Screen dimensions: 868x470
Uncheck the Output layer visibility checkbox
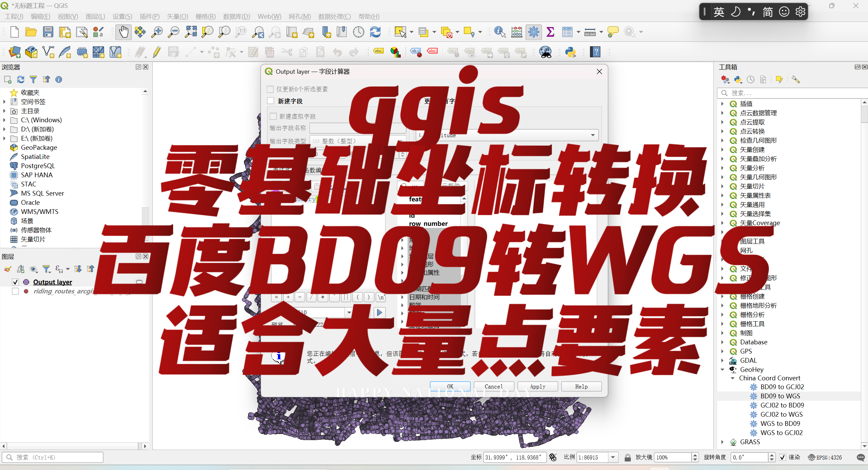(15, 282)
